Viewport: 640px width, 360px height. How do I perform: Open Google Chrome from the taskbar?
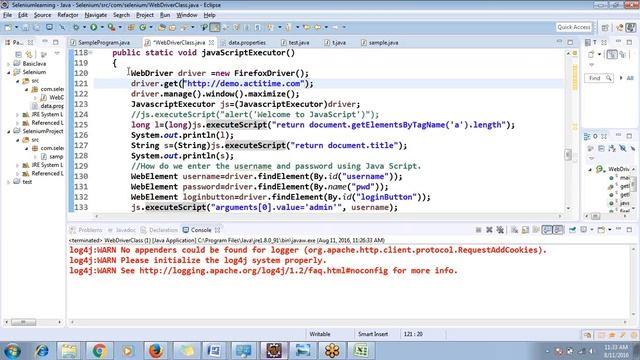click(x=99, y=351)
